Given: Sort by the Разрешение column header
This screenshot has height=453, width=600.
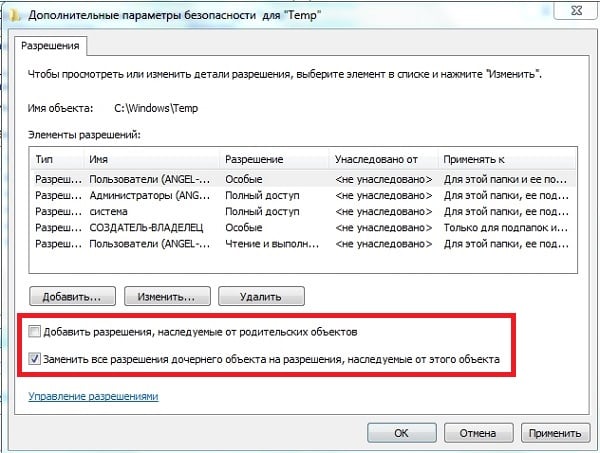Looking at the screenshot, I should 274,159.
